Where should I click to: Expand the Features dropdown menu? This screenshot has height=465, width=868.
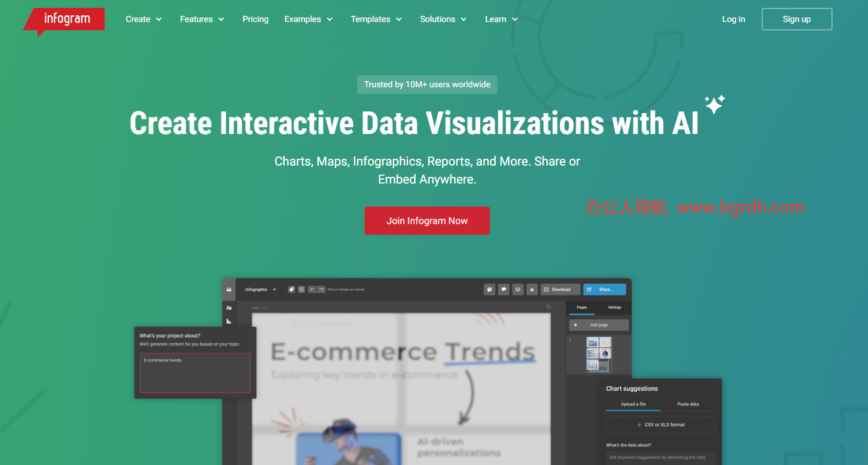pyautogui.click(x=202, y=19)
